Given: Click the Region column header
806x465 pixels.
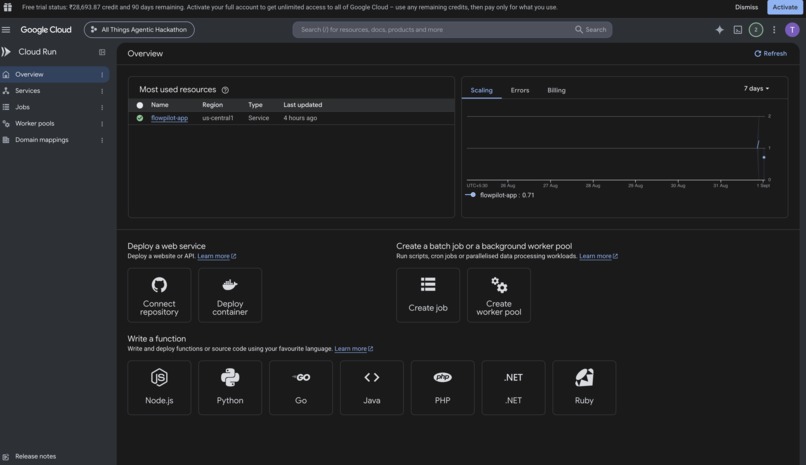Looking at the screenshot, I should 212,105.
